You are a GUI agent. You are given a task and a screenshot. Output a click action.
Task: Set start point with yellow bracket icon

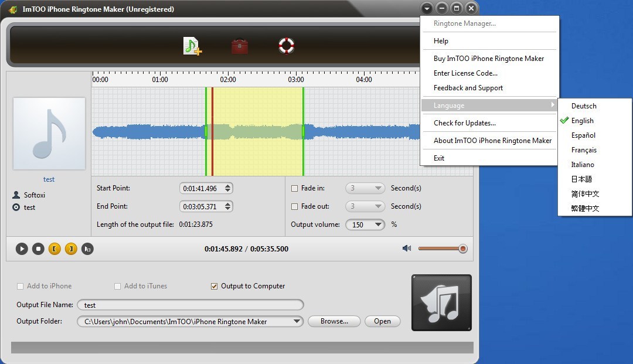tap(55, 249)
